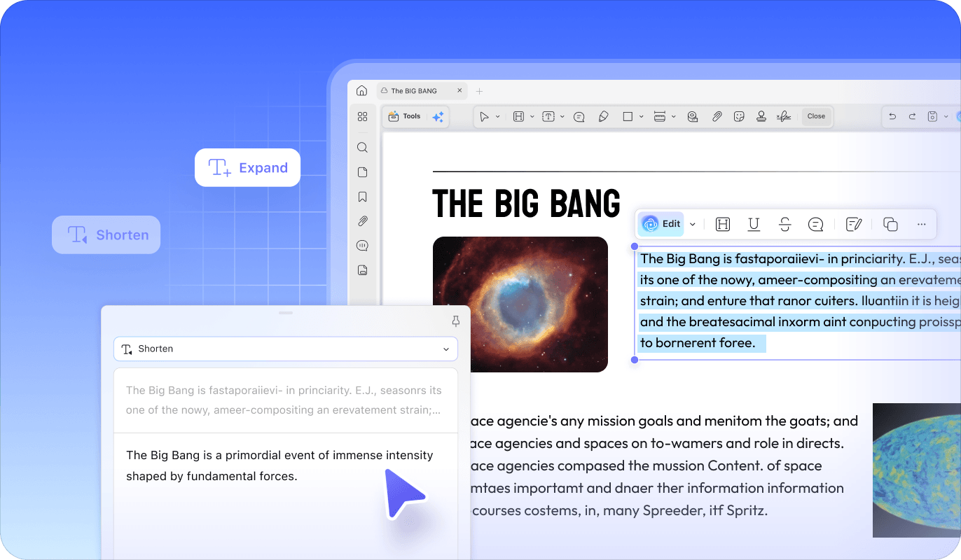
Task: Open the Shorten mode dropdown
Action: (x=286, y=349)
